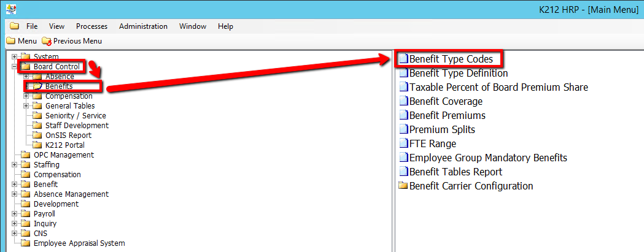Viewport: 644px width, 252px height.
Task: Expand the Absence Management node
Action: pyautogui.click(x=15, y=194)
